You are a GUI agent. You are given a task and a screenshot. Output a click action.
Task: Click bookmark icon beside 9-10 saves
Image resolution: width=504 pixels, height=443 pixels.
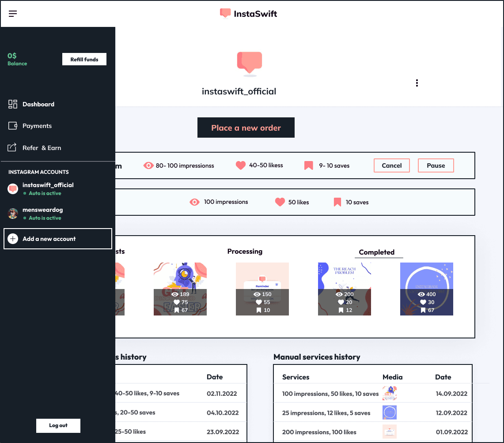(x=309, y=165)
